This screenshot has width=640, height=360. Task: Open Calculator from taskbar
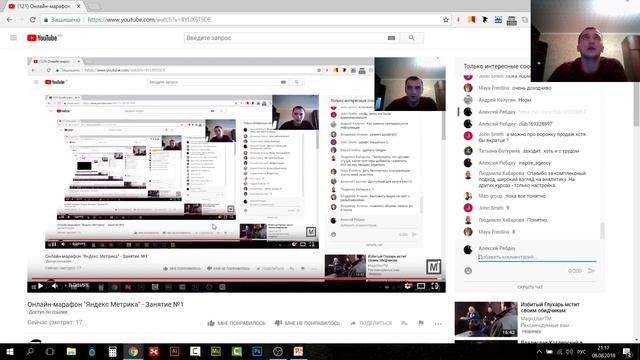[113, 351]
